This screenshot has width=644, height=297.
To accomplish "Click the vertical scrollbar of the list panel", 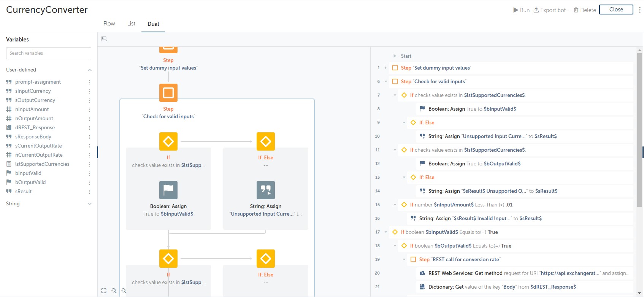I will tap(639, 129).
